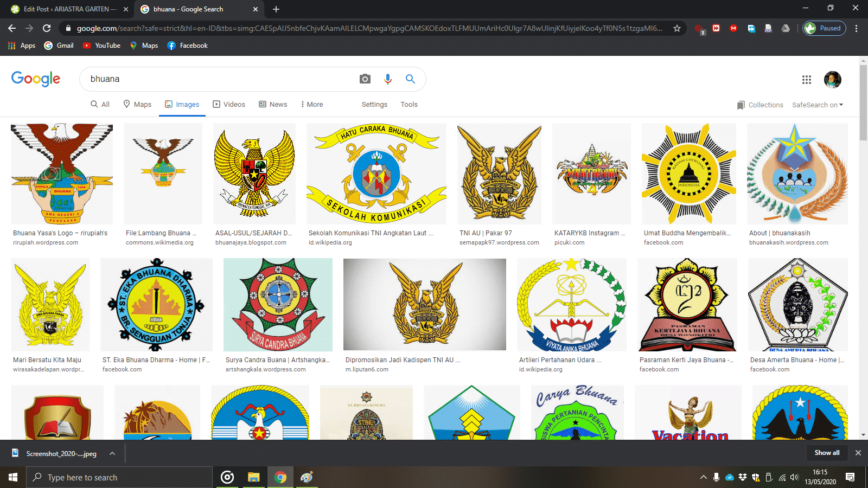Open the Desa Amerta Bhuana image
This screenshot has width=868, height=488.
798,305
